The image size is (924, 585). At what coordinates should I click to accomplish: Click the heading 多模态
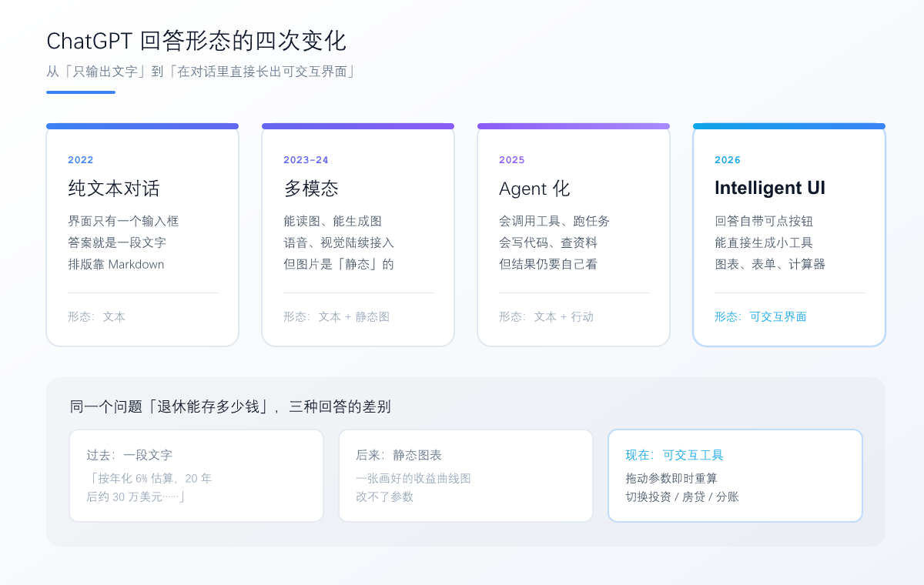click(311, 189)
